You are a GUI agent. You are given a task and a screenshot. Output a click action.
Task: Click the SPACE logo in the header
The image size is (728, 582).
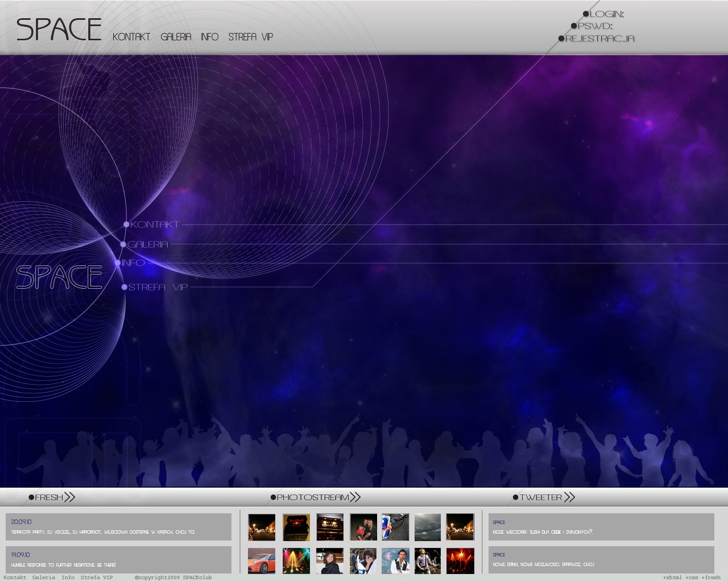(59, 30)
